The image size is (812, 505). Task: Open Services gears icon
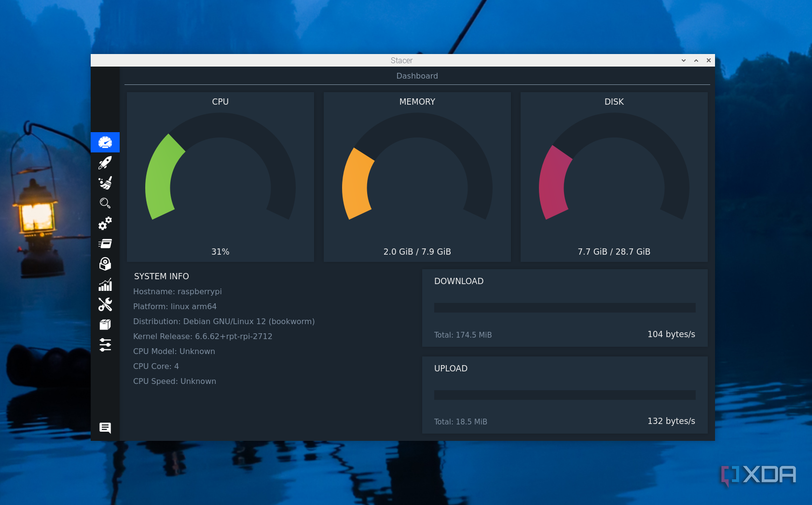[x=105, y=223]
